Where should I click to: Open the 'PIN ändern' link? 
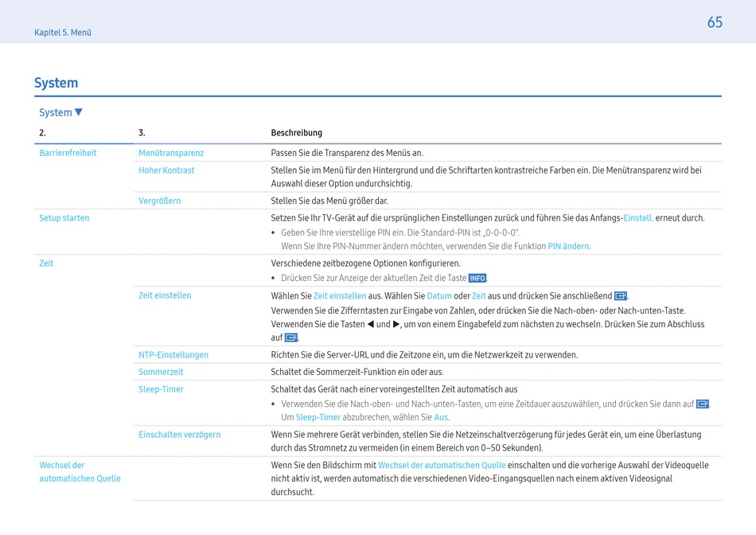568,247
